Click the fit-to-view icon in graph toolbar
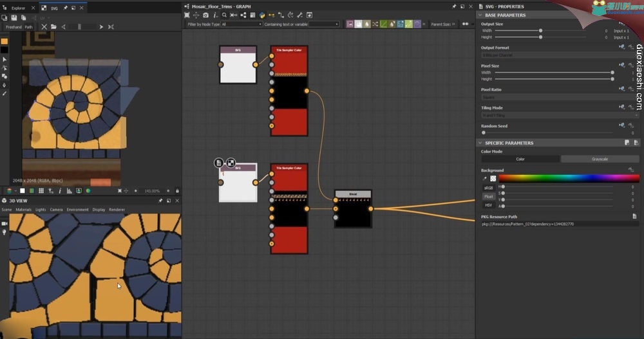Image resolution: width=644 pixels, height=339 pixels. point(187,15)
